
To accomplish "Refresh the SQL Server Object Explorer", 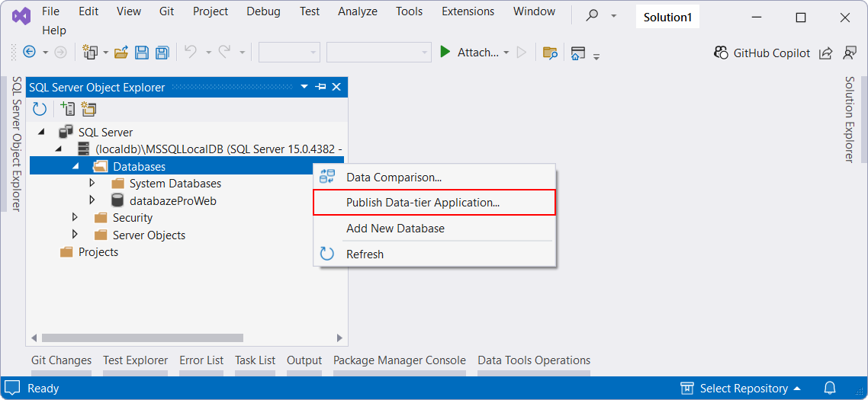I will pos(40,109).
